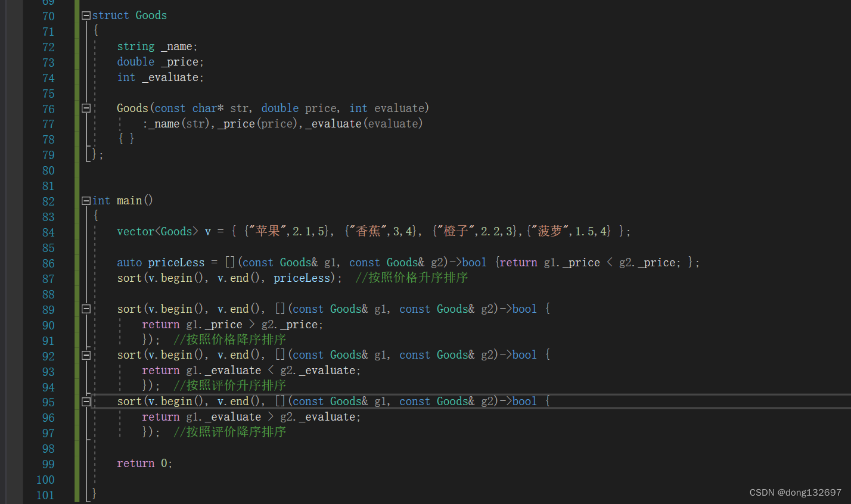Image resolution: width=851 pixels, height=504 pixels.
Task: Click 'return g1._evaluate > g2._evaluate;' on line 96
Action: (251, 417)
